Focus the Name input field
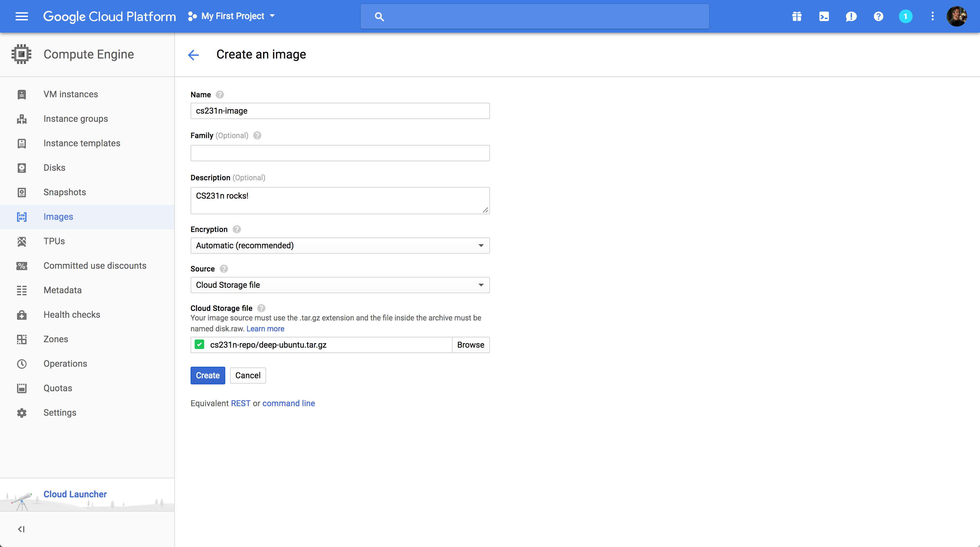 pos(340,111)
